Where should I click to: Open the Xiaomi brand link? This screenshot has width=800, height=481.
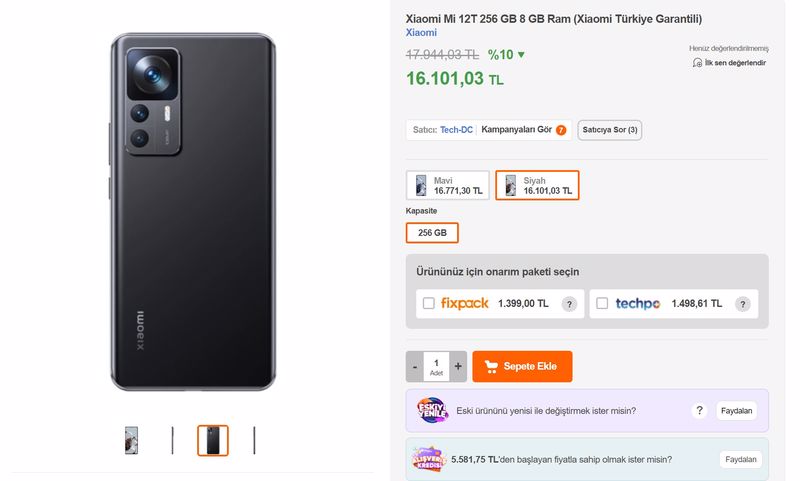tap(421, 33)
